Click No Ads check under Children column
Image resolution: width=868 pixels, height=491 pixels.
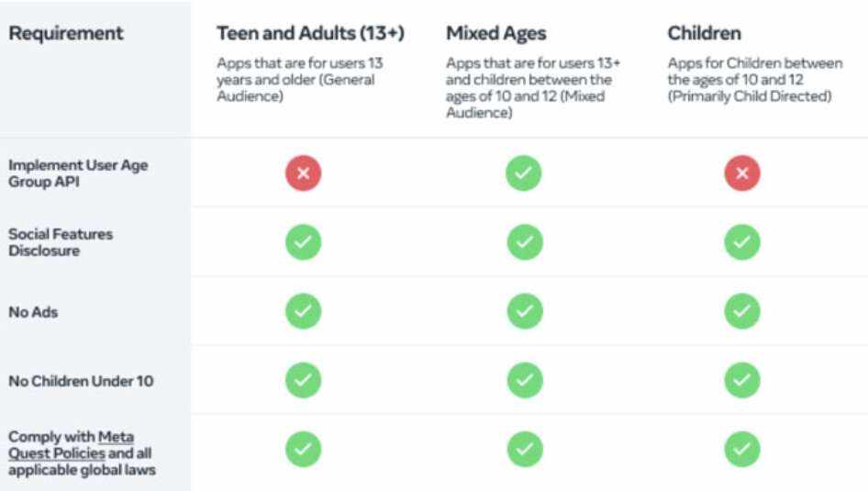(x=742, y=311)
